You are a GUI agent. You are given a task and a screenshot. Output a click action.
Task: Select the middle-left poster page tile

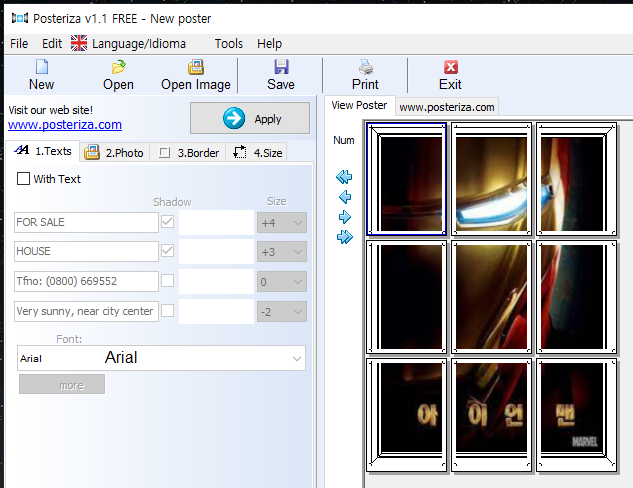tap(407, 297)
